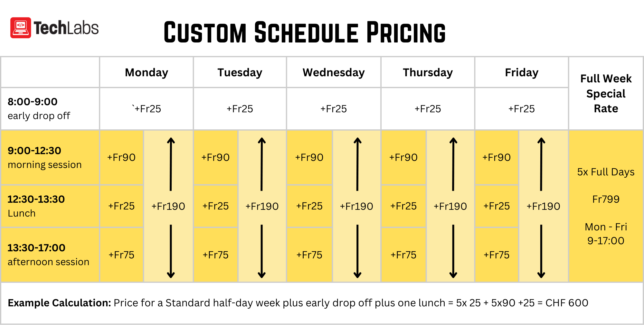Viewport: 644px width, 325px height.
Task: Click the 12:30-13:30 Lunch row label
Action: point(36,206)
